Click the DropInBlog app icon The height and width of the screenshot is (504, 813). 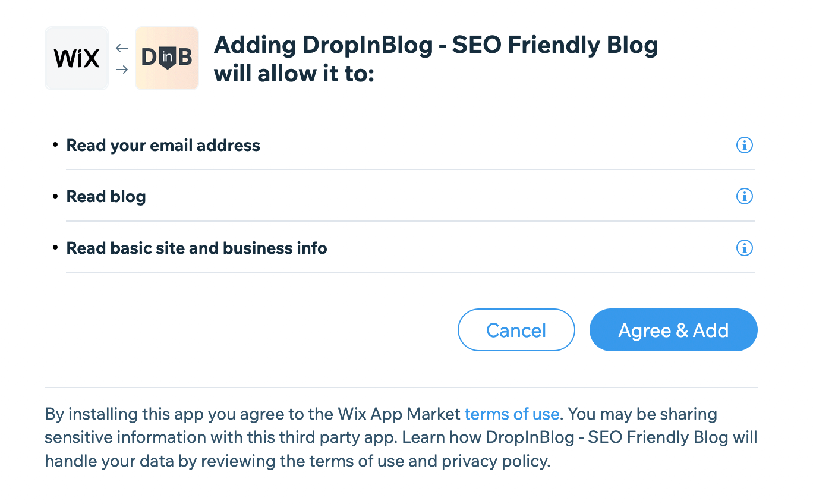167,58
